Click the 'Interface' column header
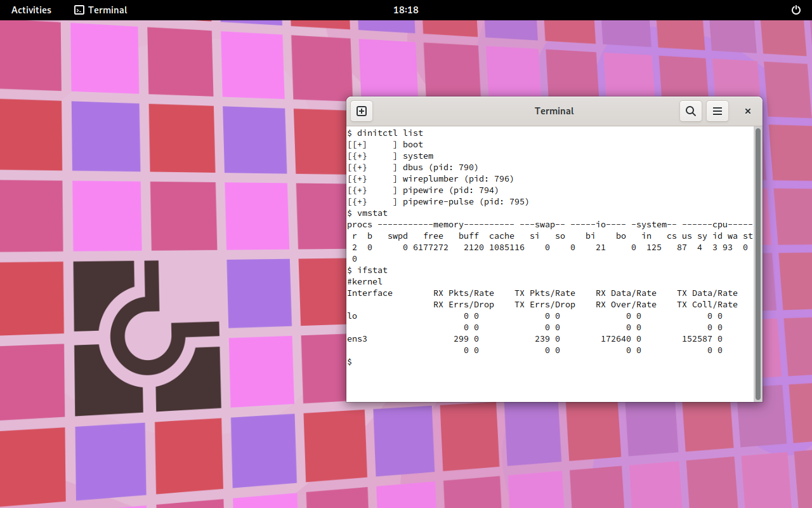The height and width of the screenshot is (508, 812). [x=370, y=293]
